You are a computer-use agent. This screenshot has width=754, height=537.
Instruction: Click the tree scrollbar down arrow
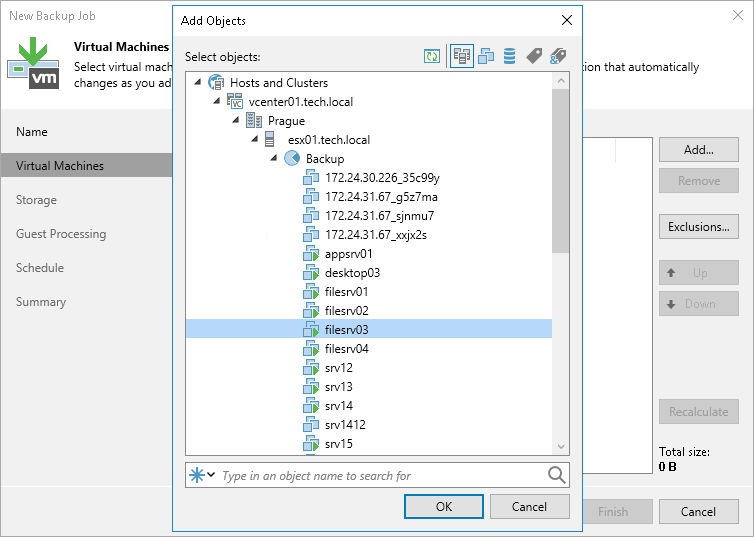(x=561, y=446)
